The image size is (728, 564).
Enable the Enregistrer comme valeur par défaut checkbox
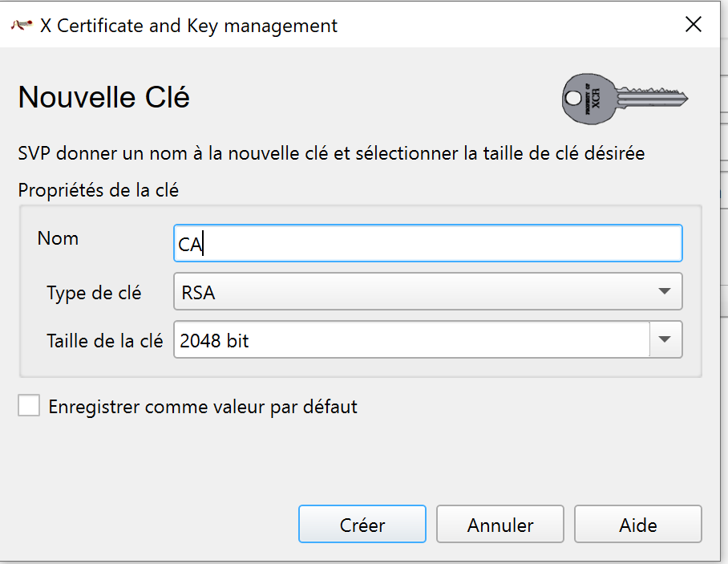(29, 407)
